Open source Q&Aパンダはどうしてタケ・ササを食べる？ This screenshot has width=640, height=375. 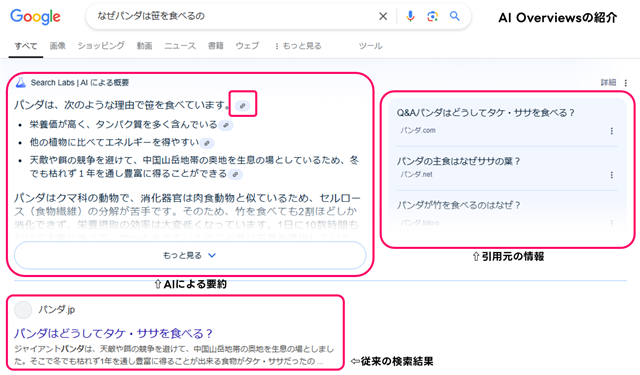[486, 113]
